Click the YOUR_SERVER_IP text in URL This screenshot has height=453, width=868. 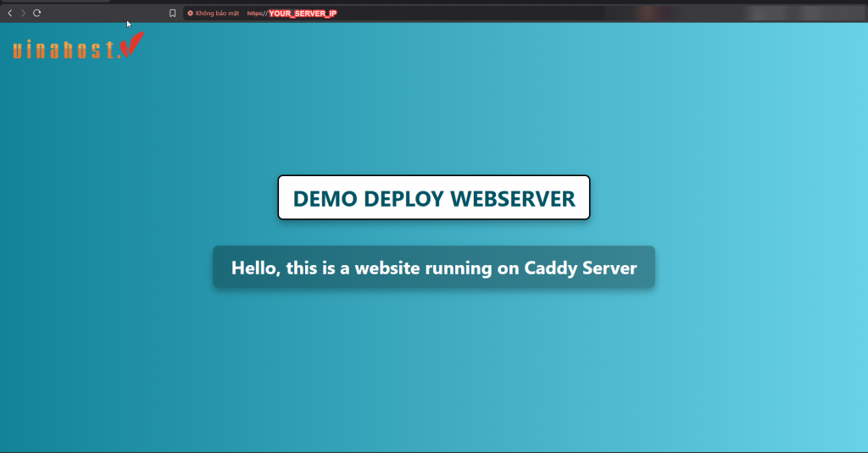pyautogui.click(x=303, y=14)
